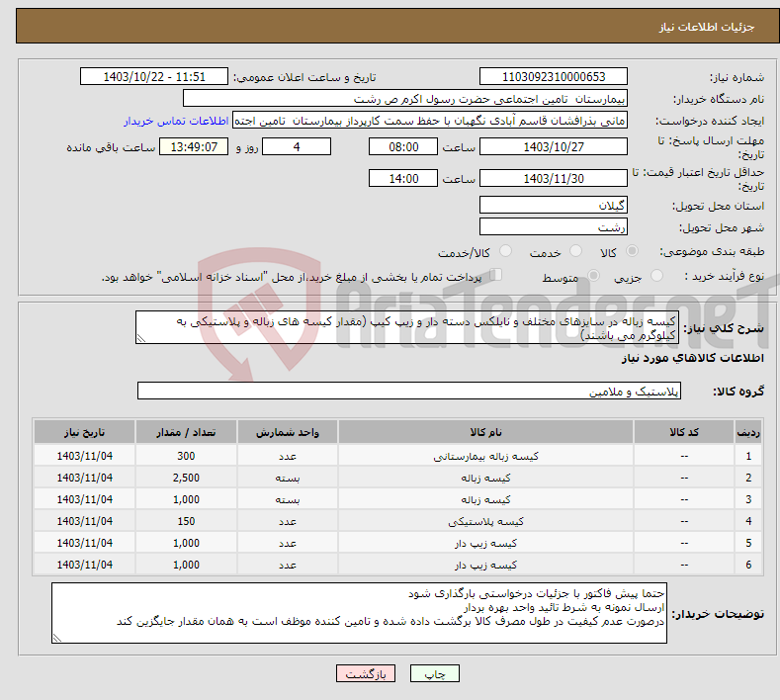Click the delivery city field رشت
Viewport: 780px width, 700px height.
[554, 226]
